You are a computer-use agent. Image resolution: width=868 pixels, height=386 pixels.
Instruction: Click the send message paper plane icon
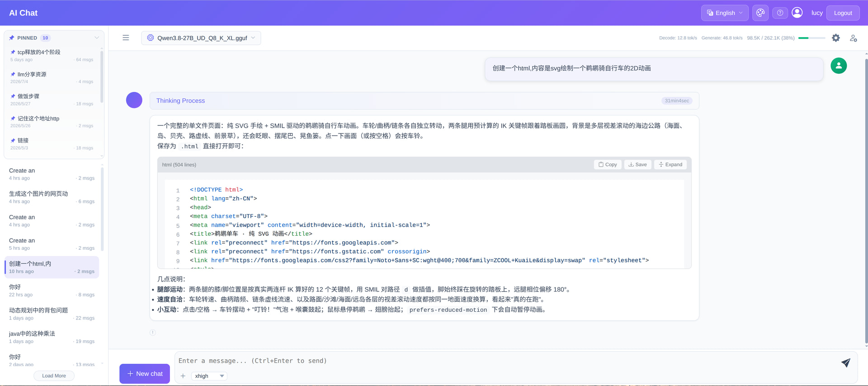click(x=845, y=363)
